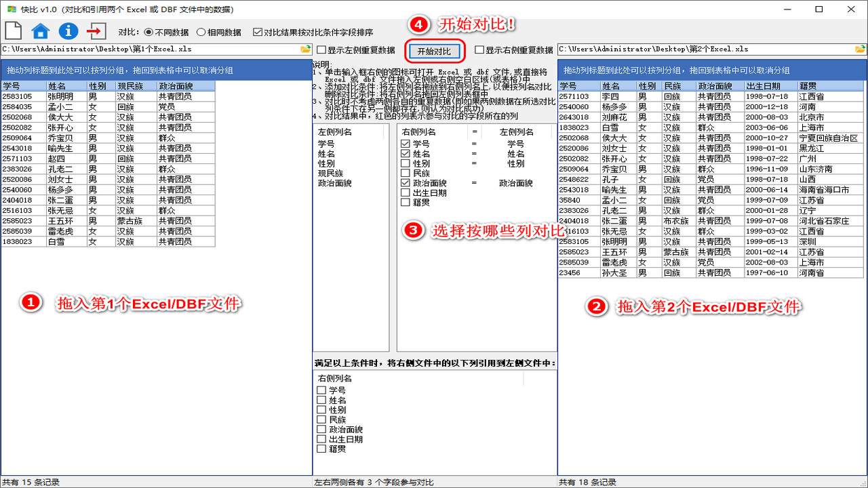Minimize the 快比 window
The width and height of the screenshot is (868, 488).
788,9
